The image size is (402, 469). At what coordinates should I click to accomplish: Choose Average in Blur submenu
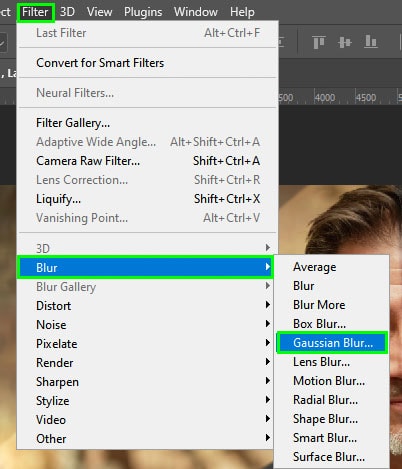332,267
